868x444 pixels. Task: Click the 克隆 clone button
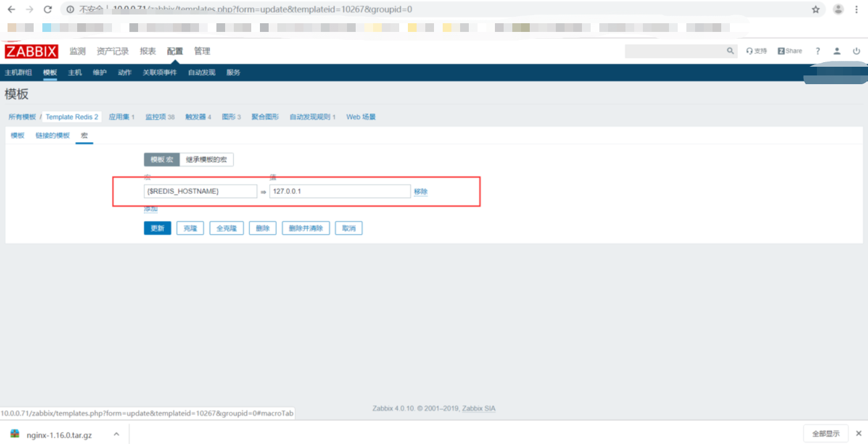point(190,228)
